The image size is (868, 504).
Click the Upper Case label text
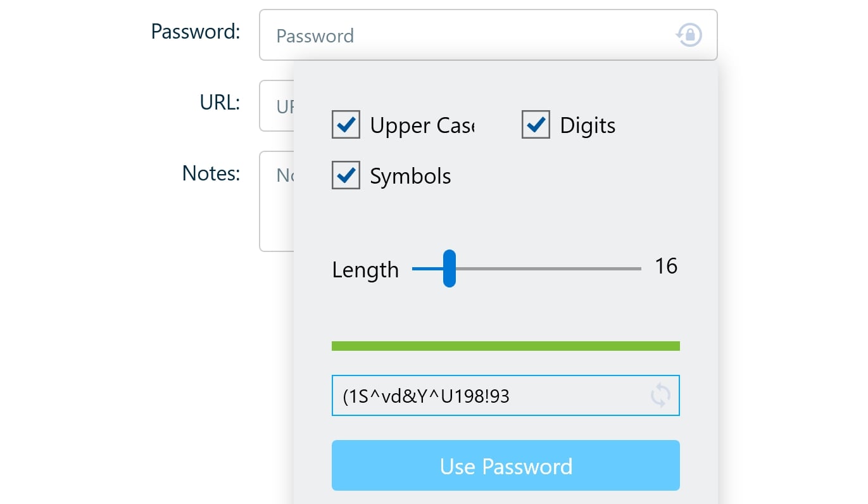pos(422,125)
